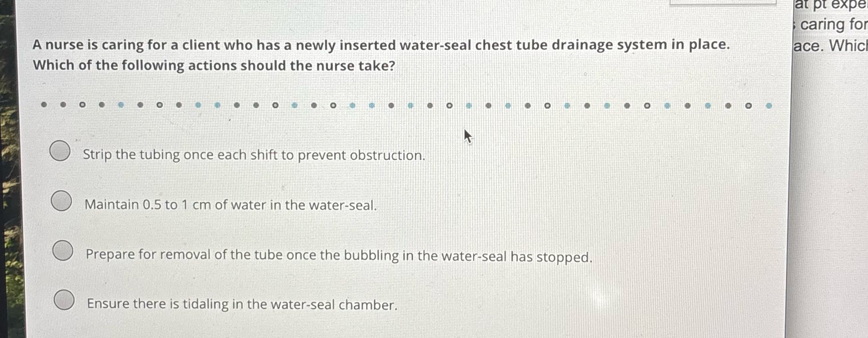Click the 'Prepare for removal' answer text
This screenshot has height=338, width=868.
coord(338,256)
